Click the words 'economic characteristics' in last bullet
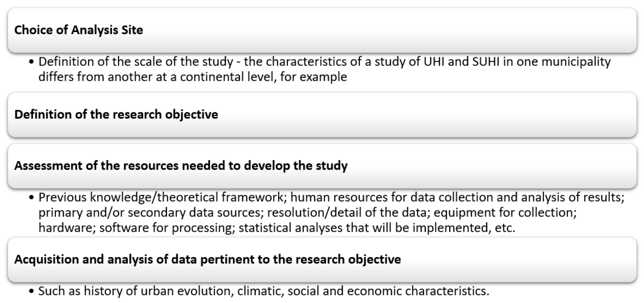644x303 pixels. tap(418, 291)
